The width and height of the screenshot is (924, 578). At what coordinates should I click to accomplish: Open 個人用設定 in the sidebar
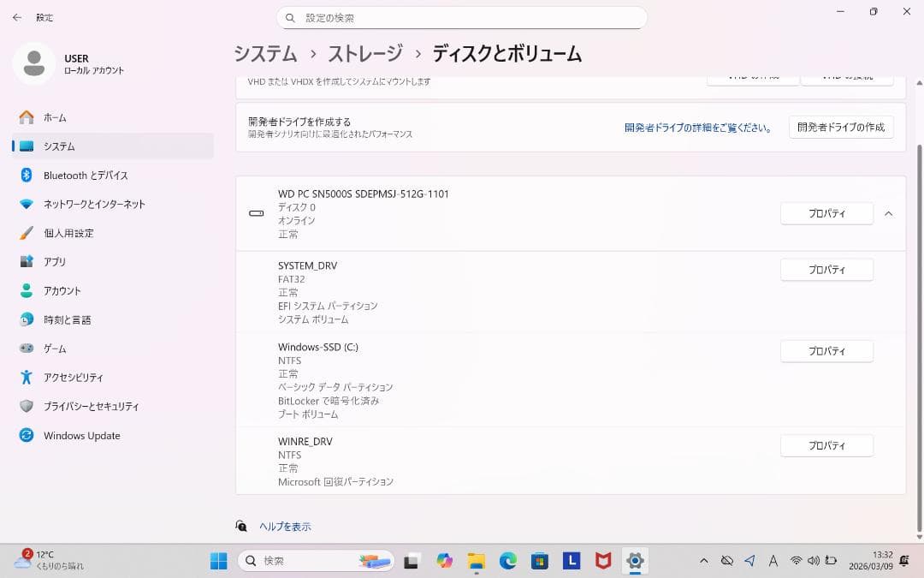point(113,233)
